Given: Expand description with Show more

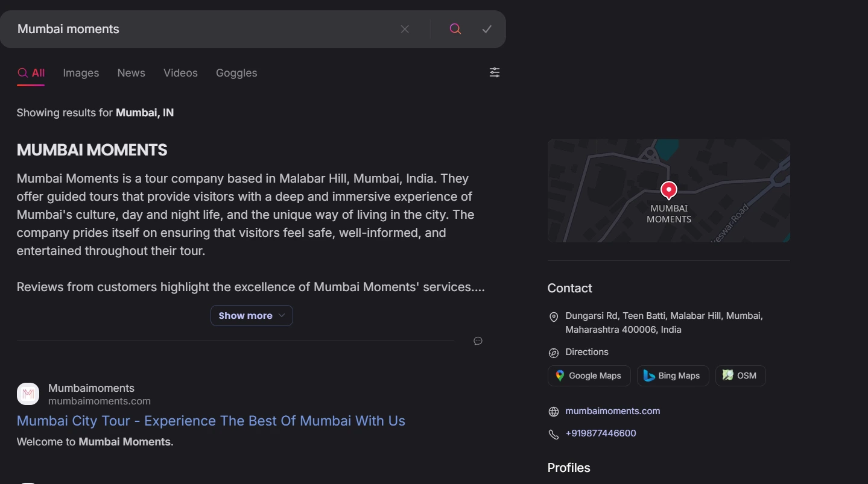Looking at the screenshot, I should 251,316.
